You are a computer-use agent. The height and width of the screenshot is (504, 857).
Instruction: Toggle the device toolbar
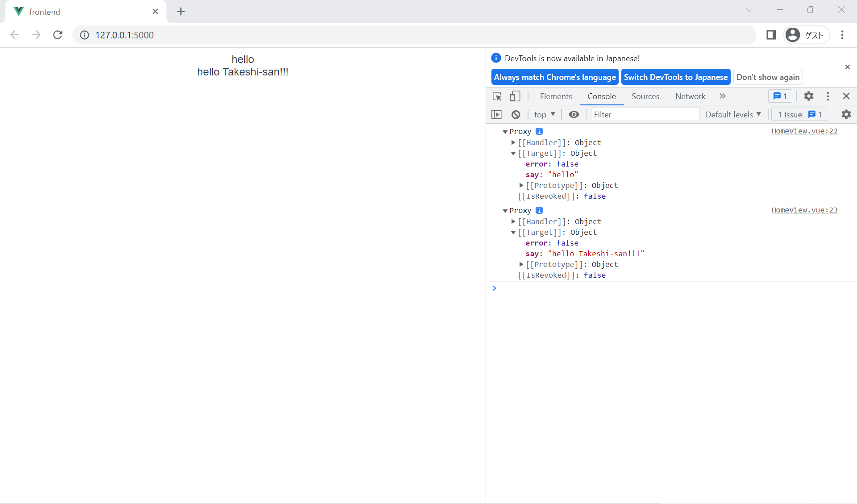[x=516, y=96]
